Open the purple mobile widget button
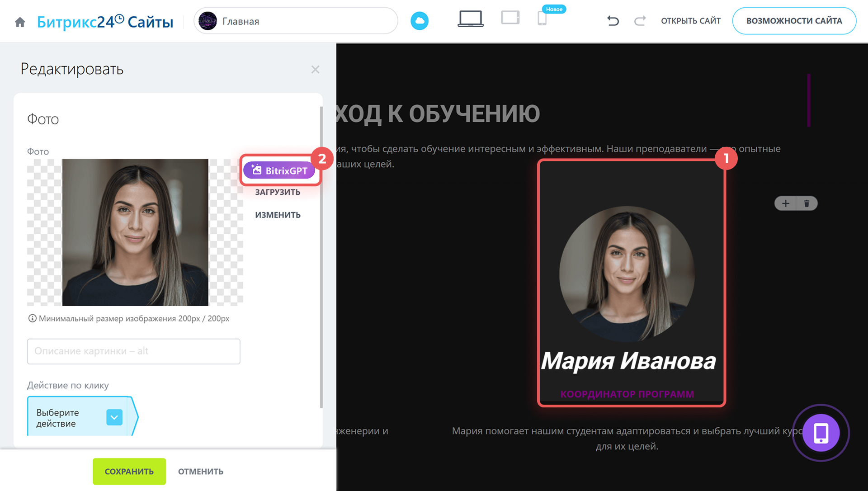This screenshot has width=868, height=491. (x=821, y=433)
